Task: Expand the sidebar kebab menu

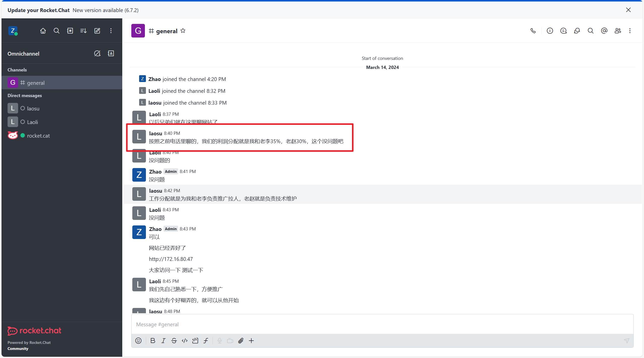Action: [x=111, y=31]
